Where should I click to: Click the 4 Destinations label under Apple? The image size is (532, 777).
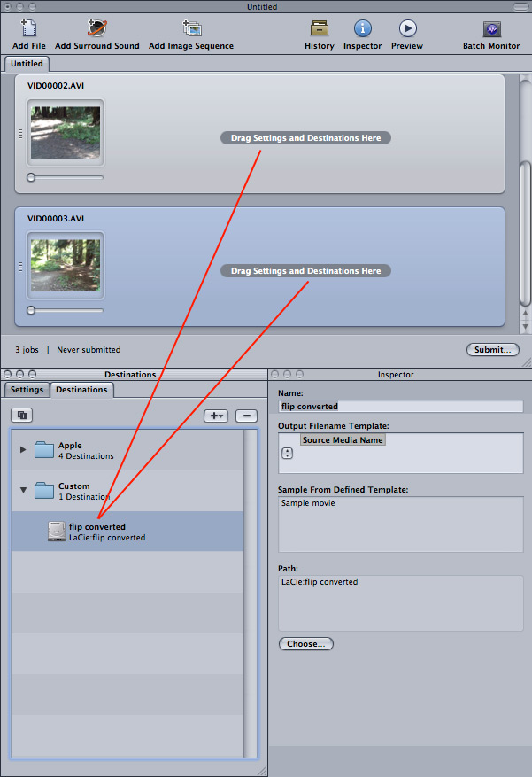click(x=86, y=456)
